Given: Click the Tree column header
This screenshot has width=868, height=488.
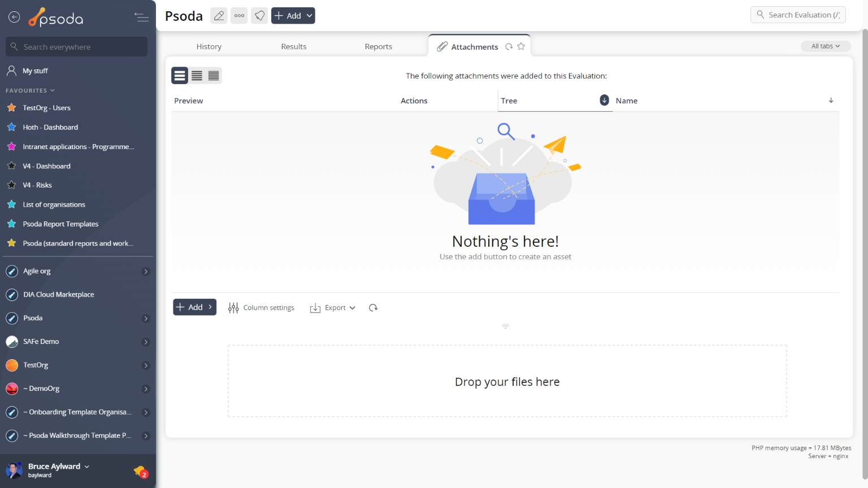Looking at the screenshot, I should click(509, 101).
